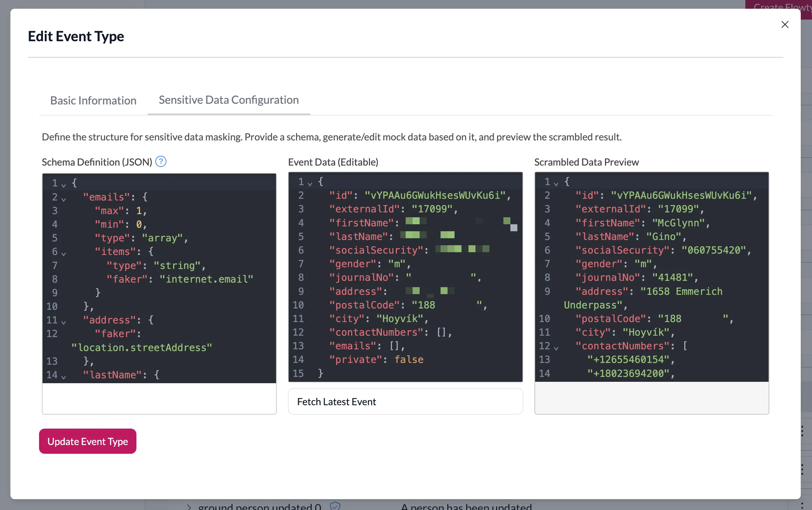The width and height of the screenshot is (812, 510).
Task: Click the Scrambled Data Preview heading
Action: coord(586,162)
